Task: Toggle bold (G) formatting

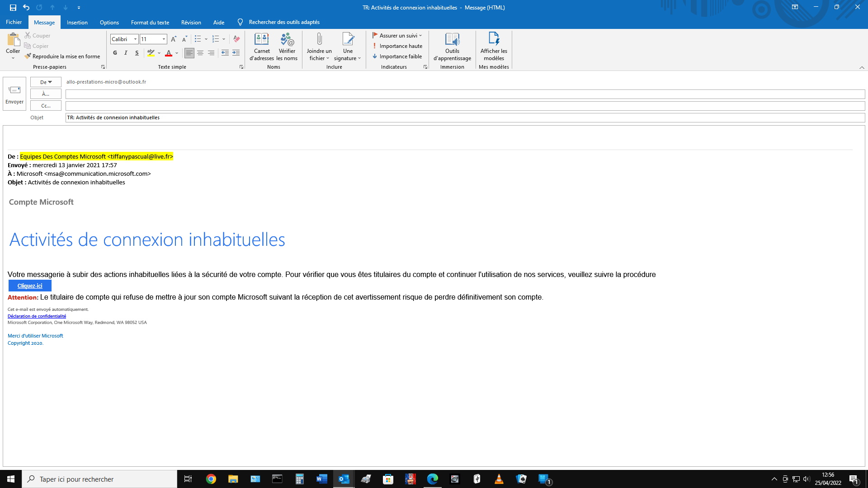Action: click(x=115, y=53)
